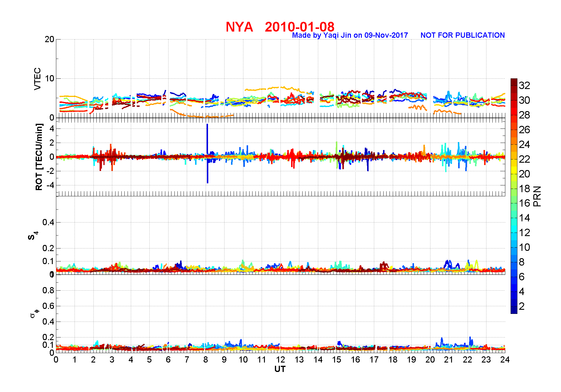Click the colorbar tick label 32

coord(524,85)
